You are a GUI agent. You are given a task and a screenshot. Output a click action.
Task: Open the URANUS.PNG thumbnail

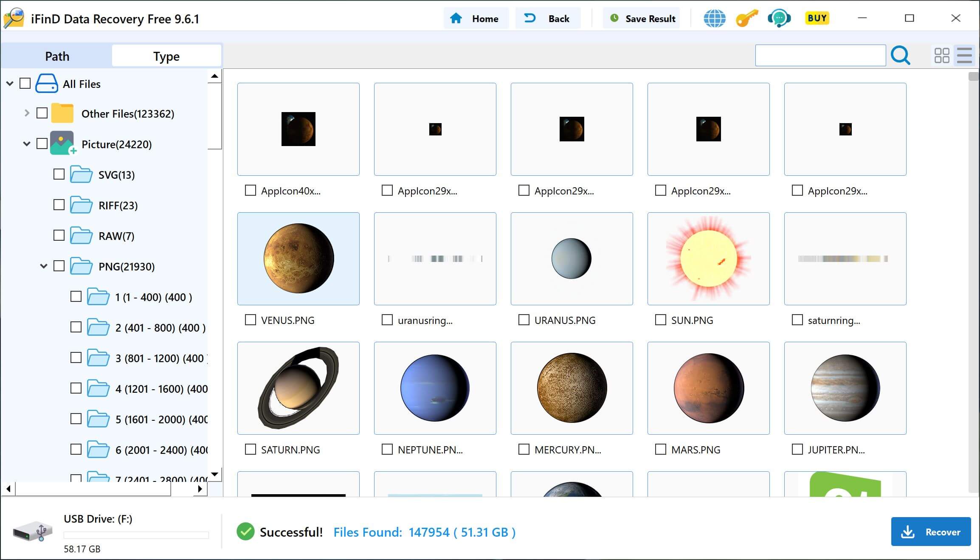tap(572, 259)
